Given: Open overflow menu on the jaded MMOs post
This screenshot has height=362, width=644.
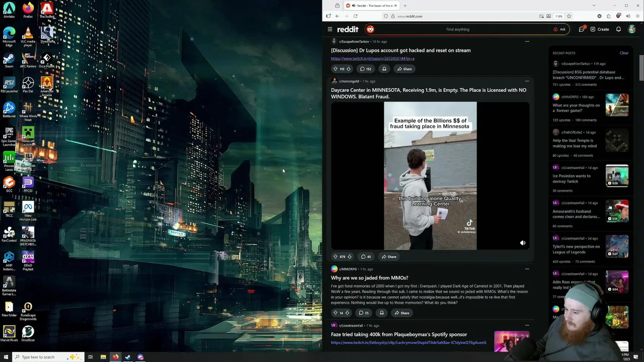Looking at the screenshot, I should (527, 269).
